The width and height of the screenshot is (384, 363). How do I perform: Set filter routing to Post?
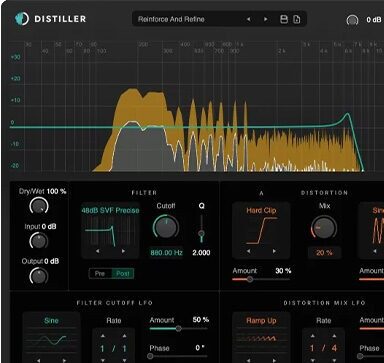(x=123, y=274)
